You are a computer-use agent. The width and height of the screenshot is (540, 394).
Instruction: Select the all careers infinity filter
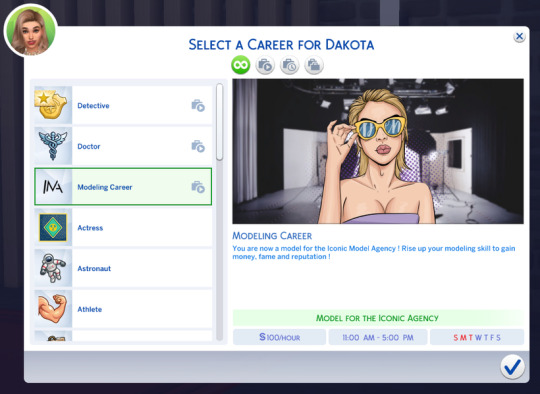(241, 65)
